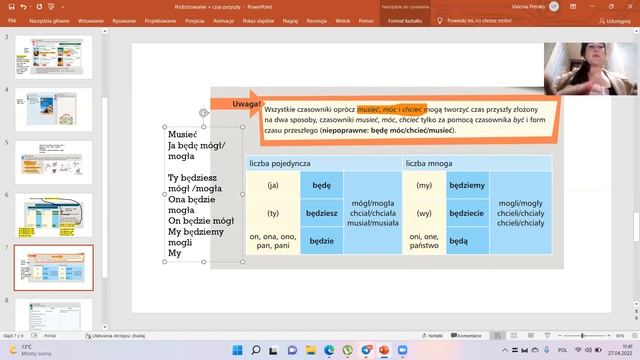
Task: Click the 'Ty będziesz mógł /mogła' line
Action: click(195, 183)
